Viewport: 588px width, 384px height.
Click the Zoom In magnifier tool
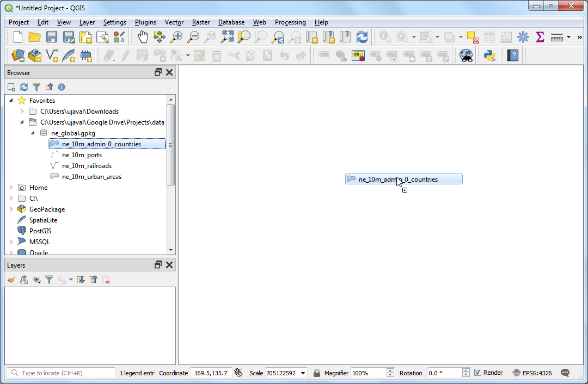click(176, 37)
